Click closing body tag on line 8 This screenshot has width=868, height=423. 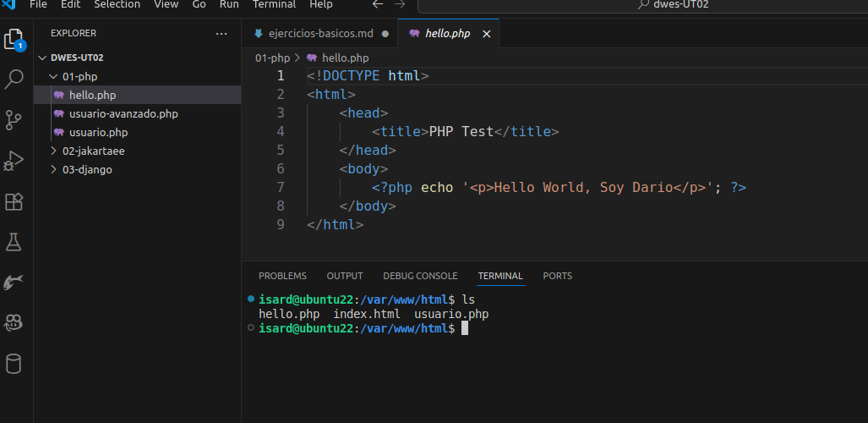(368, 206)
